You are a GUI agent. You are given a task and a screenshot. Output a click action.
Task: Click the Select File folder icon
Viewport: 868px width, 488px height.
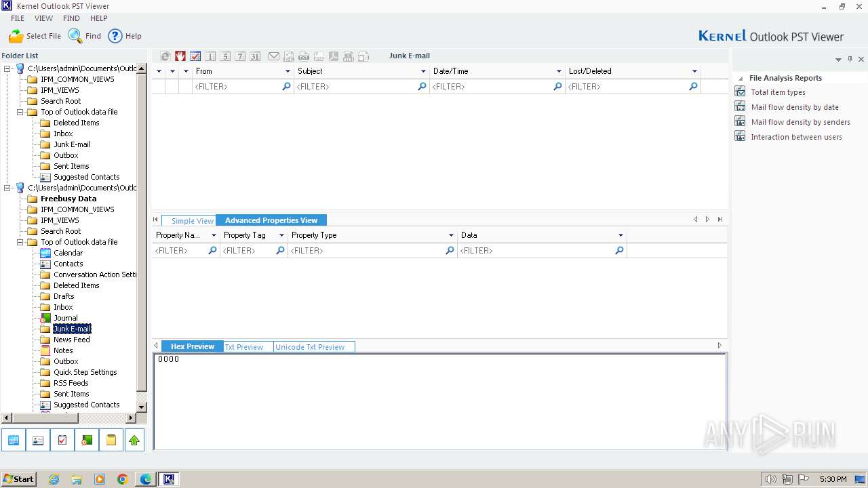coord(16,36)
